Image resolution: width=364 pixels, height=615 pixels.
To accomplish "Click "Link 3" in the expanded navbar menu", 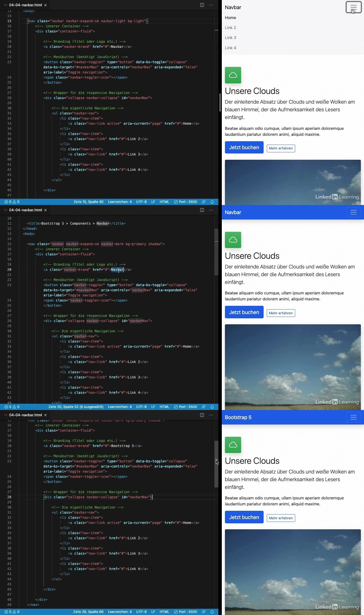I will coord(230,38).
